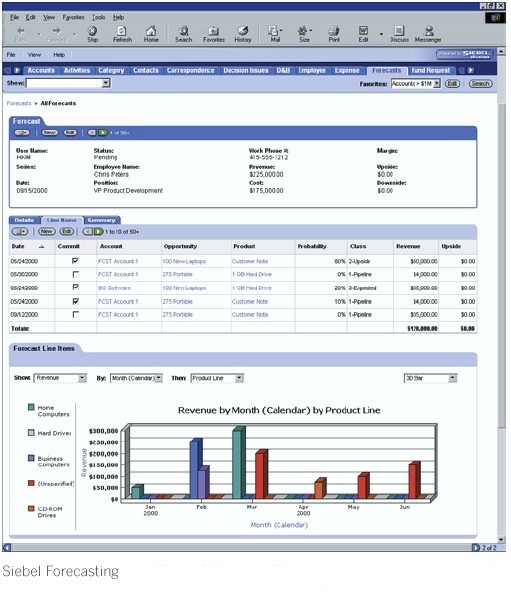Click the Print toolbar icon
The height and width of the screenshot is (608, 511).
click(334, 31)
